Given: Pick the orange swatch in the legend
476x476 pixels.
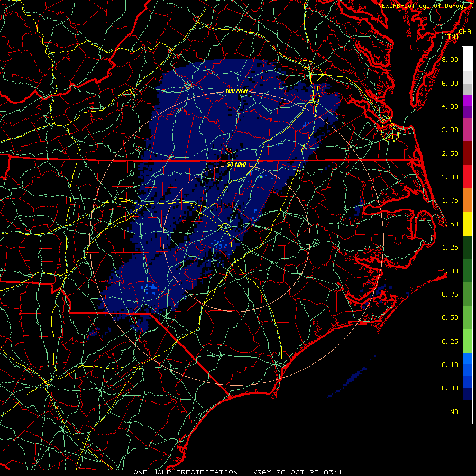Looking at the screenshot, I should [x=467, y=200].
